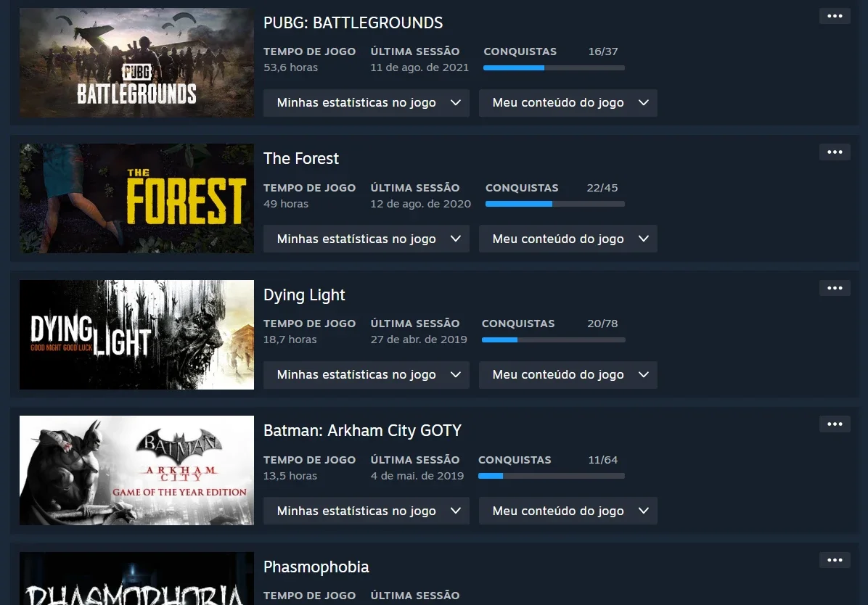Click the '22/45' achievements count

pos(602,188)
